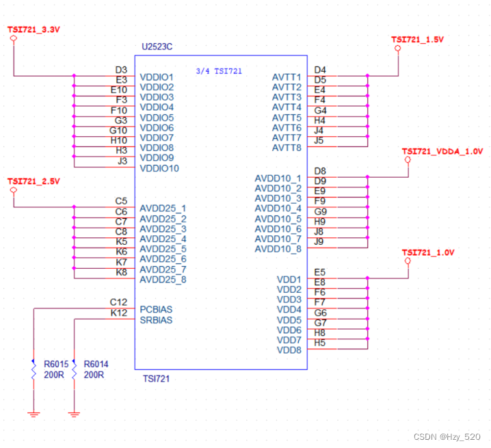Select the PCBIAS pin name
Image resolution: width=491 pixels, height=448 pixels.
click(x=157, y=309)
